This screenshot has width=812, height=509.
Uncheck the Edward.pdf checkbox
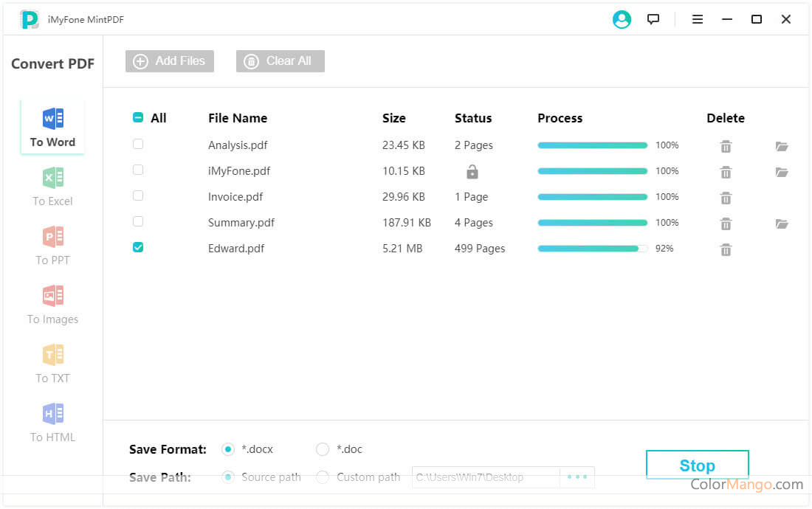pyautogui.click(x=138, y=248)
